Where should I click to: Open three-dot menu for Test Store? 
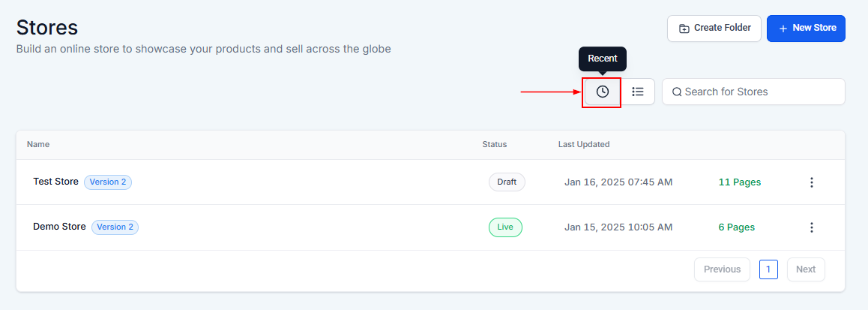pos(811,182)
